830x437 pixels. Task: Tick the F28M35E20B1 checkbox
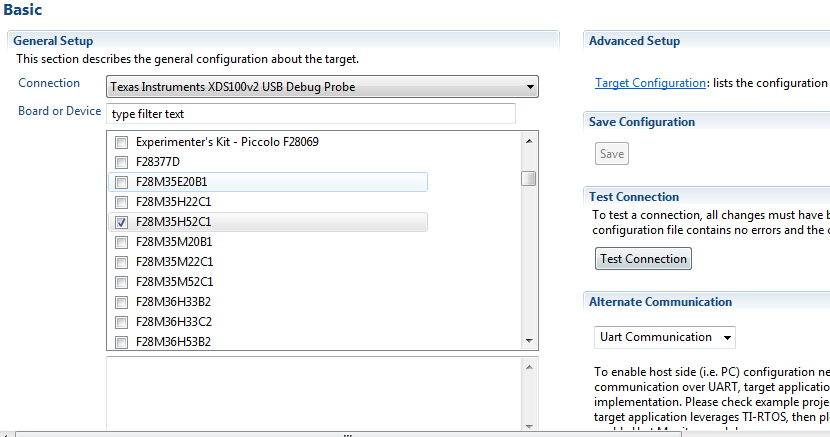point(121,182)
